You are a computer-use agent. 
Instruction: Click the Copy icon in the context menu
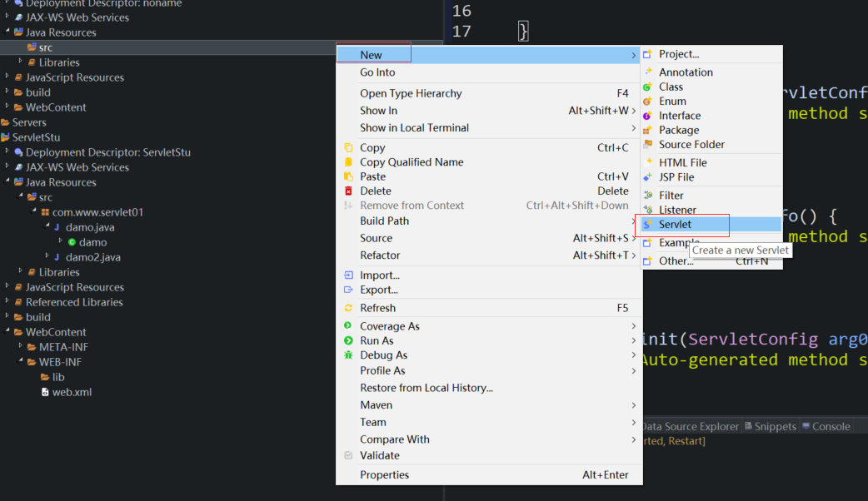pyautogui.click(x=348, y=147)
